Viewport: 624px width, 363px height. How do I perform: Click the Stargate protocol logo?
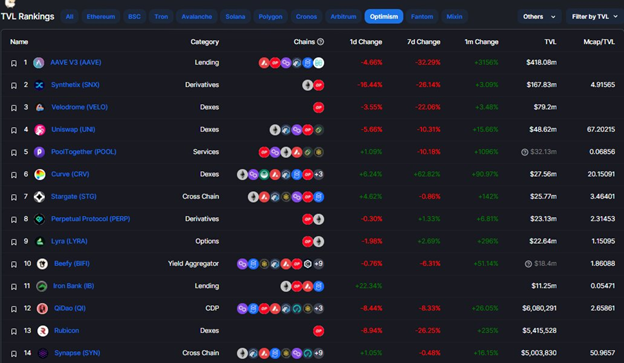(39, 197)
